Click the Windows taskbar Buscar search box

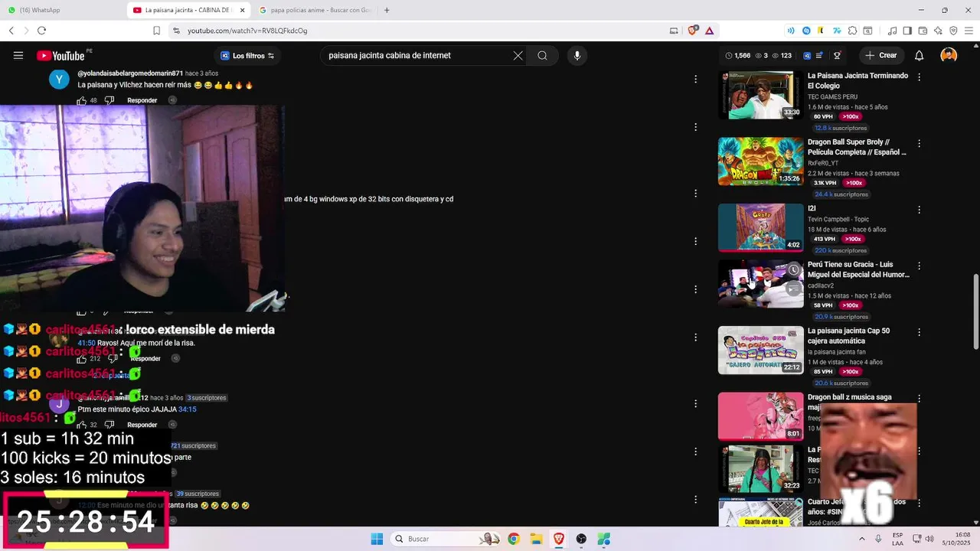[x=446, y=539]
